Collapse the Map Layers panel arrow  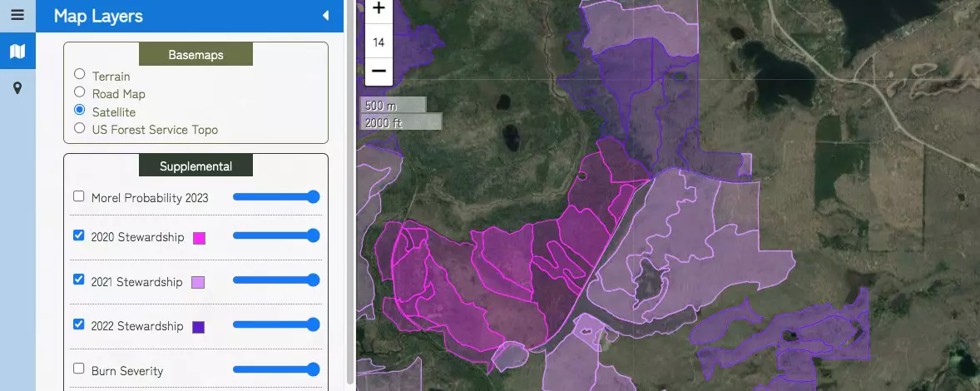coord(325,16)
